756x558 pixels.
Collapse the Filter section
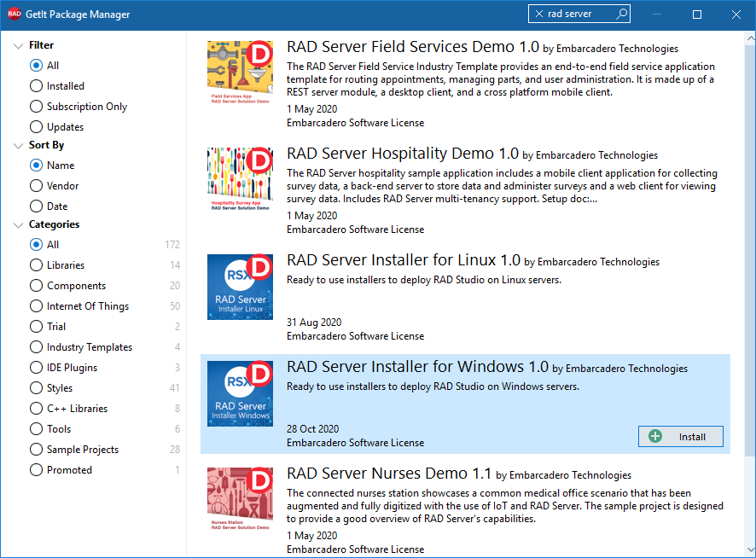pyautogui.click(x=18, y=46)
